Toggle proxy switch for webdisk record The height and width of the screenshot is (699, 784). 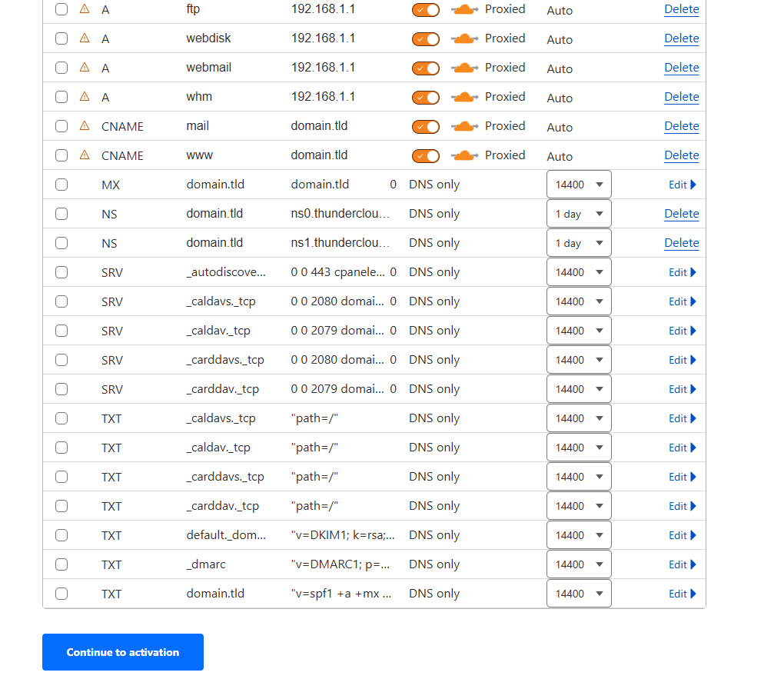[x=426, y=39]
